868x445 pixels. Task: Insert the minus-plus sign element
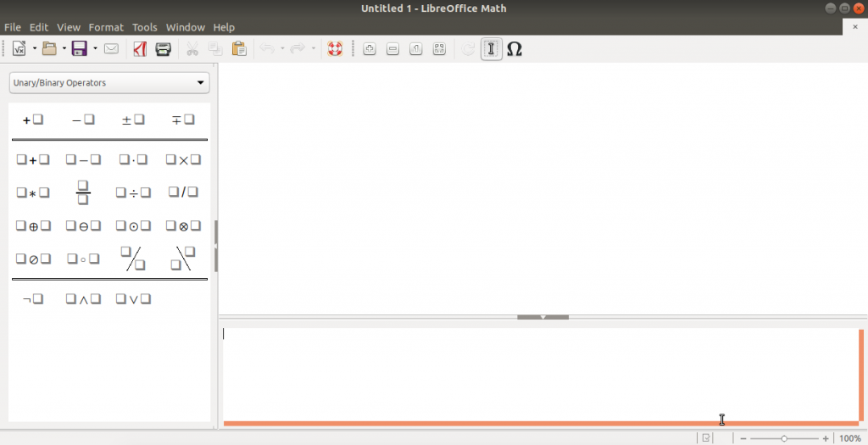coord(183,120)
